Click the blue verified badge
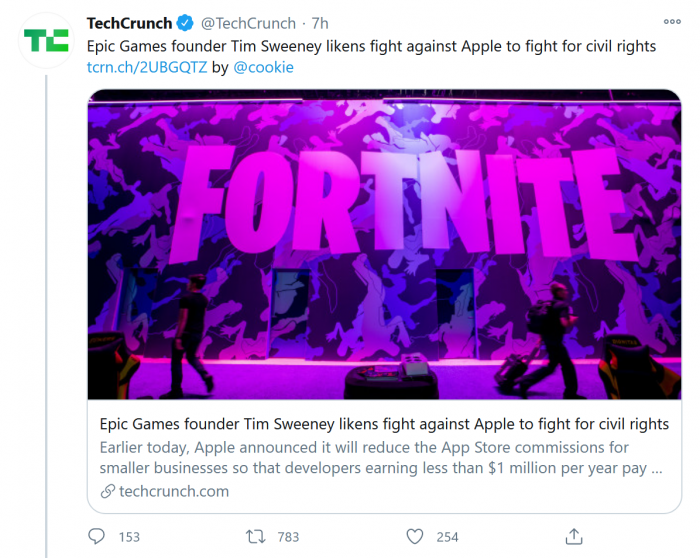The height and width of the screenshot is (558, 700). pos(186,23)
